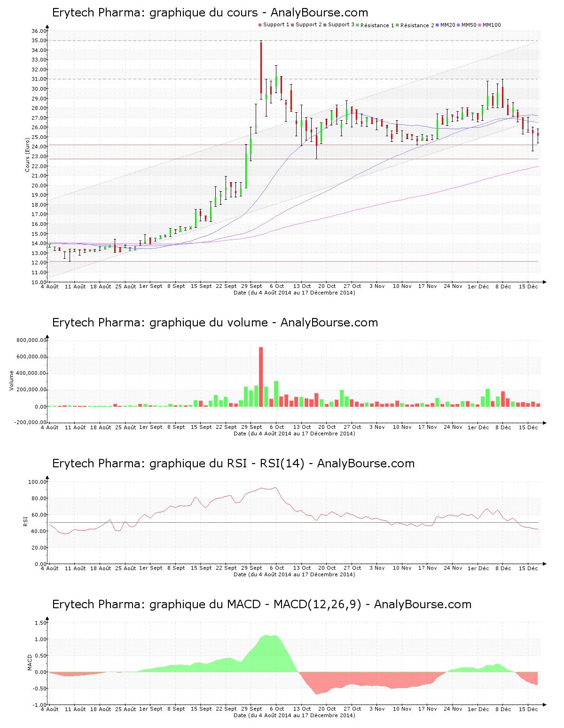The image size is (564, 728).
Task: Click the 10.00 tick on the price axis
Action: 39,282
